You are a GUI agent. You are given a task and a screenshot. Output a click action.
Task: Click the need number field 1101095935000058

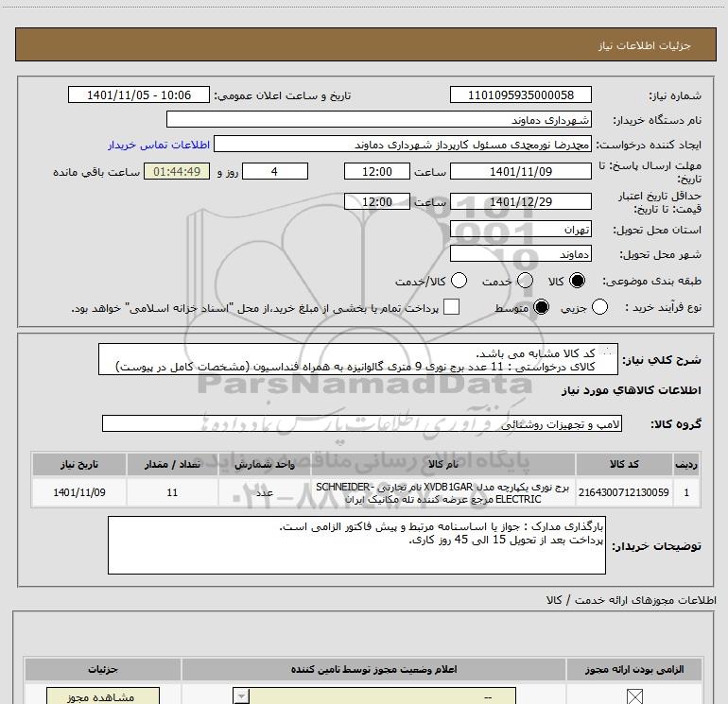[x=520, y=94]
